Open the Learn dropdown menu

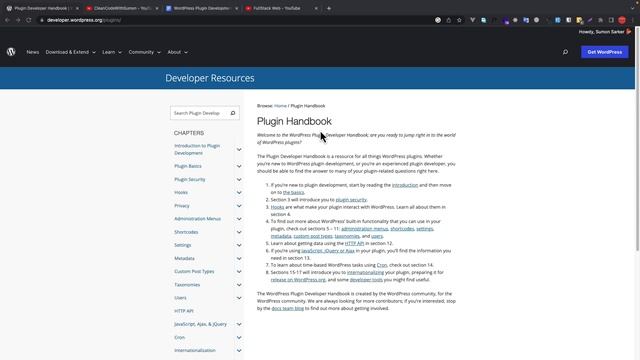tap(112, 52)
